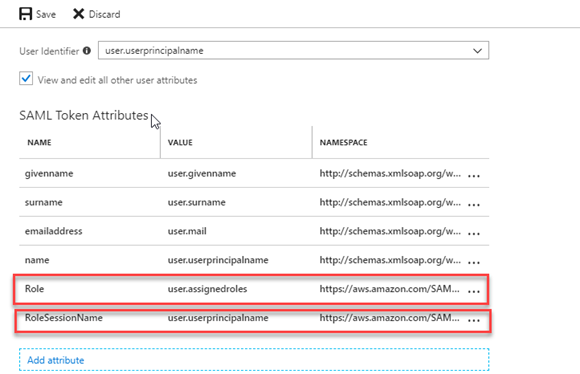The height and width of the screenshot is (374, 580).
Task: Click the Save label in the toolbar
Action: point(46,14)
